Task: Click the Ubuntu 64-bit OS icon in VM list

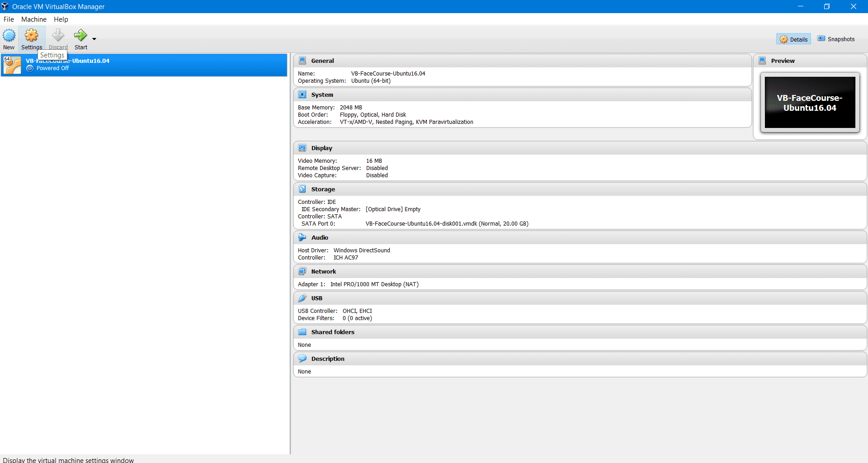Action: (12, 65)
